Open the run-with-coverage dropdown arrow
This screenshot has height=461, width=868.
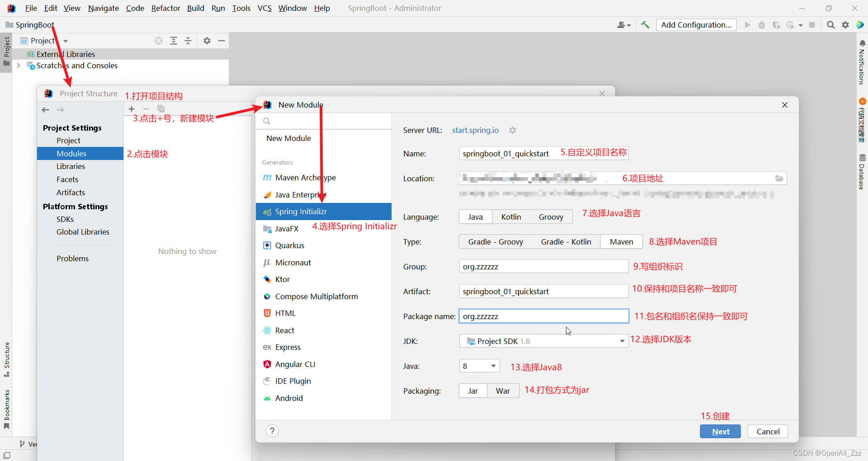[x=801, y=25]
